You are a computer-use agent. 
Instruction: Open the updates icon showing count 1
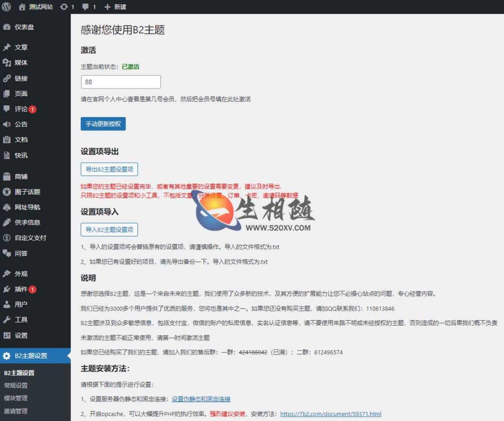point(64,7)
